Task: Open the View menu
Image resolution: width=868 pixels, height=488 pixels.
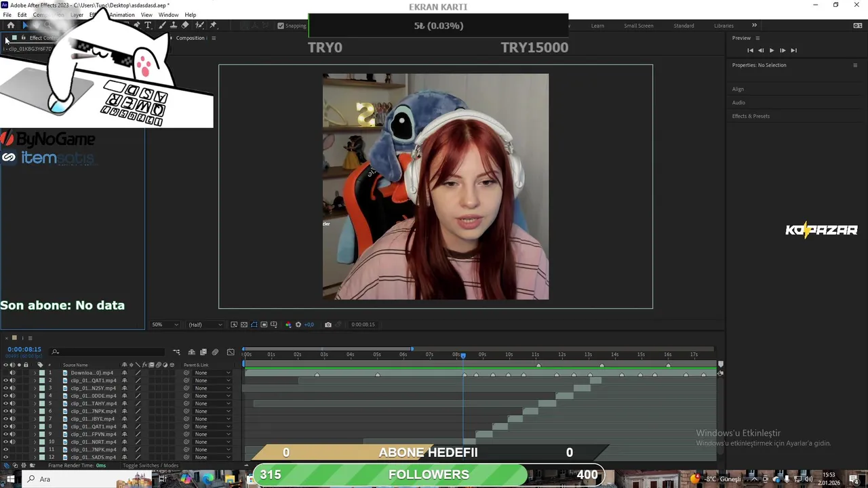Action: 146,15
